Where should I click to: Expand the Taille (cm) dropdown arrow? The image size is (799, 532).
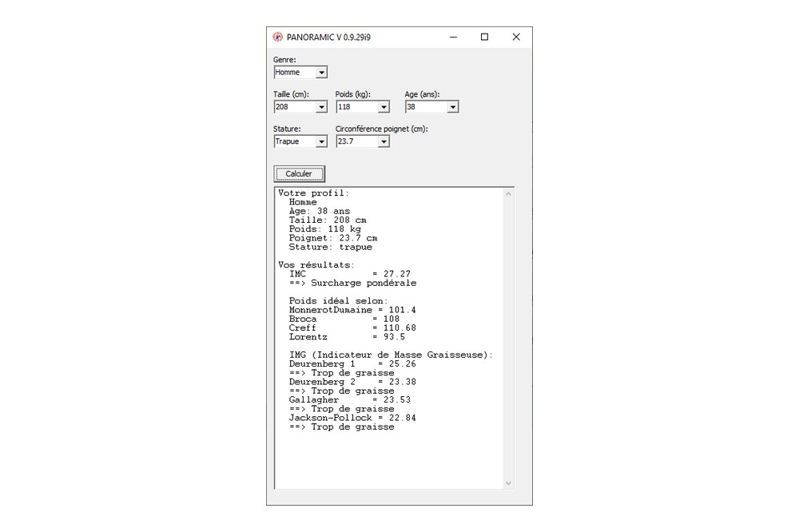point(321,108)
